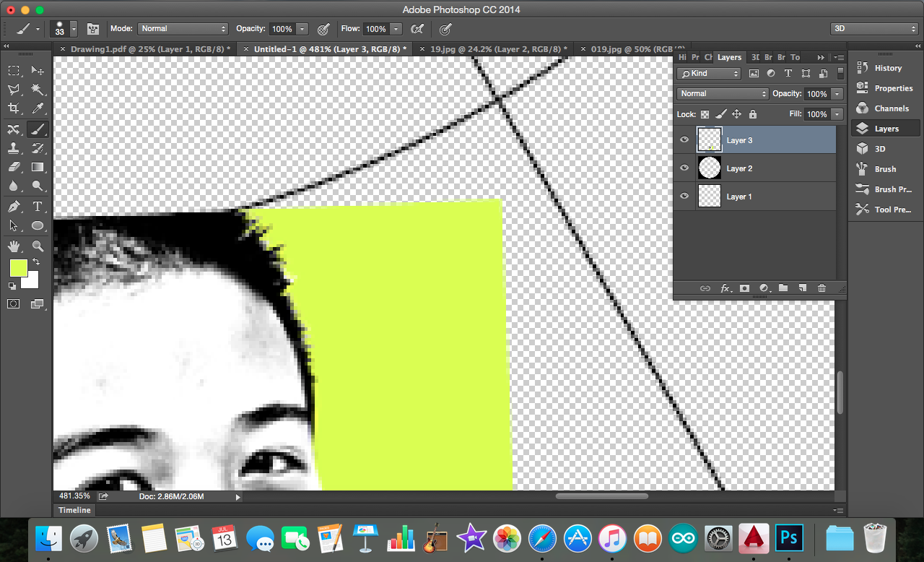The height and width of the screenshot is (562, 924).
Task: Hide Layer 3 visibility eye
Action: (684, 140)
